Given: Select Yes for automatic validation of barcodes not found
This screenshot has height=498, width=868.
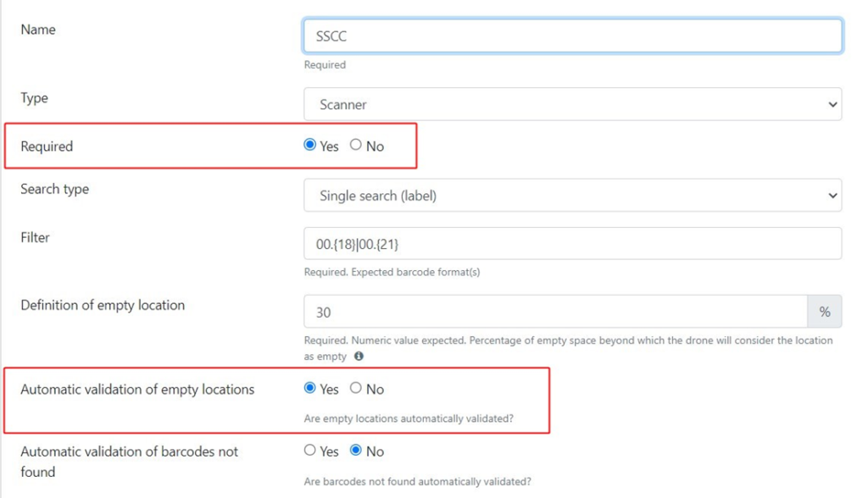Looking at the screenshot, I should [x=310, y=451].
